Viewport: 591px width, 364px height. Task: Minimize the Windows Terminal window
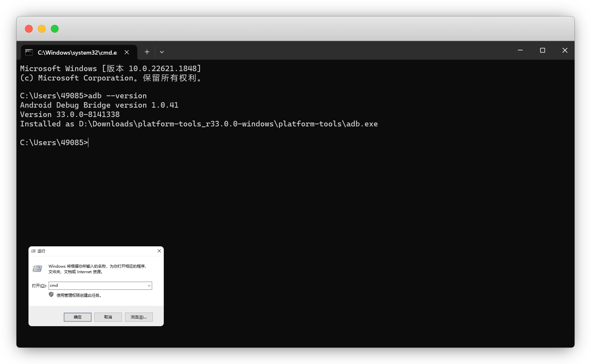[x=520, y=50]
